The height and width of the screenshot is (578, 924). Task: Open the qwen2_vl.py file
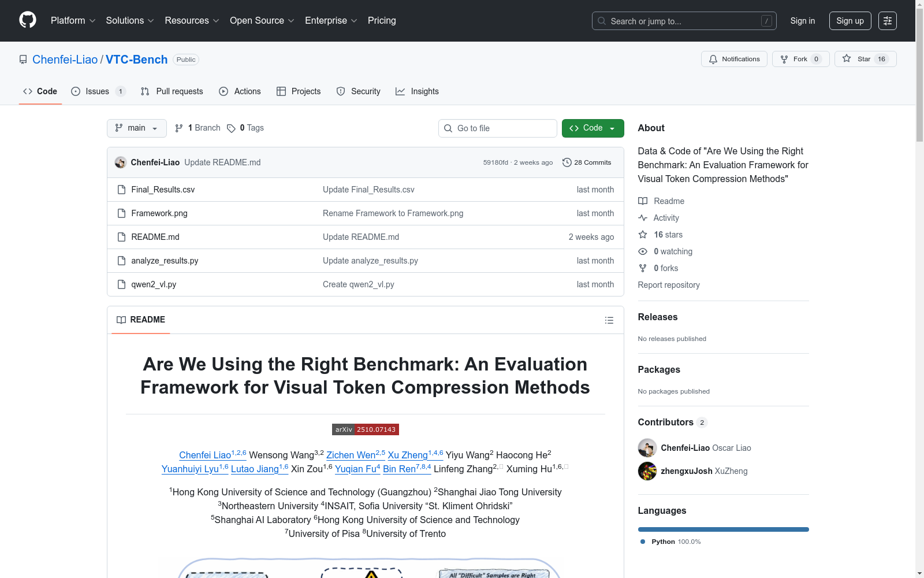point(154,284)
